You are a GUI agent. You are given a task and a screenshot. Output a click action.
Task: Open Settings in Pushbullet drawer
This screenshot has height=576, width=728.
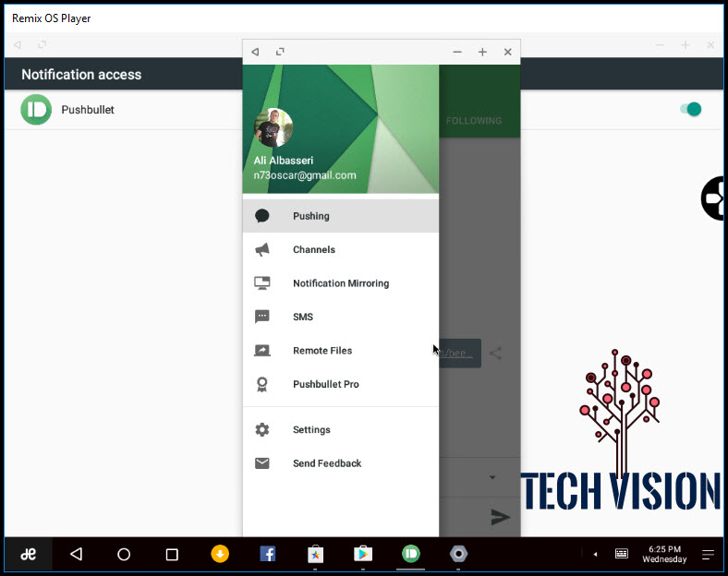pyautogui.click(x=340, y=429)
